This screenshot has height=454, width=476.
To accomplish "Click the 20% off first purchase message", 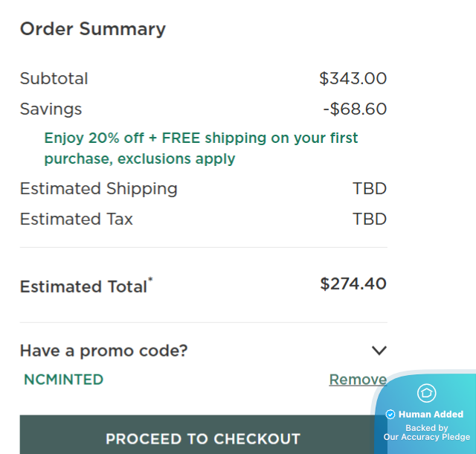I will click(201, 148).
